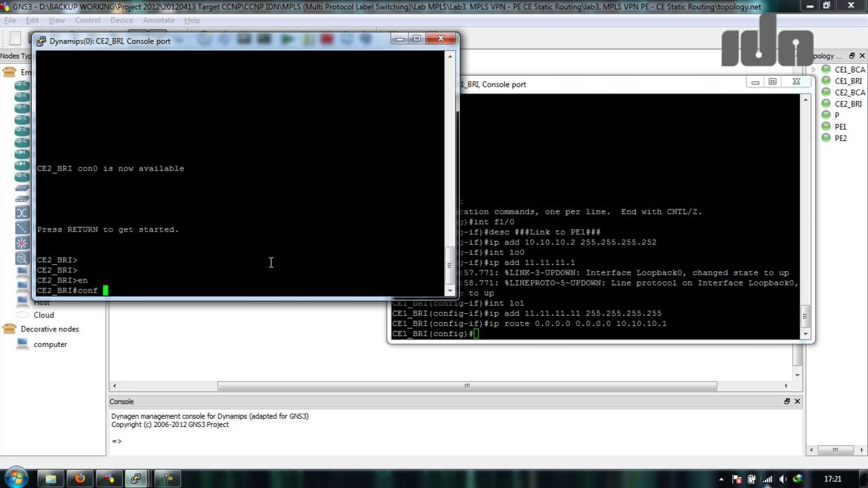The image size is (868, 488).
Task: Click the workspace scrollbar right arrow
Action: coord(787,386)
